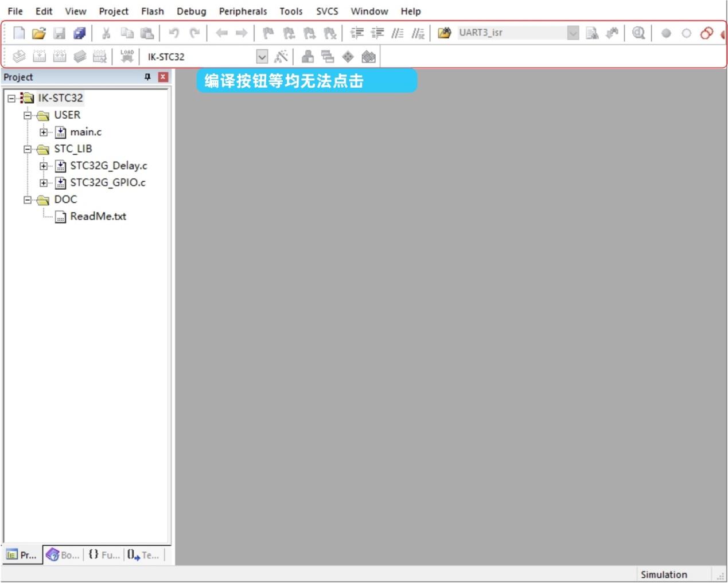728x583 pixels.
Task: Toggle insert/remove breakpoint icon
Action: point(665,33)
